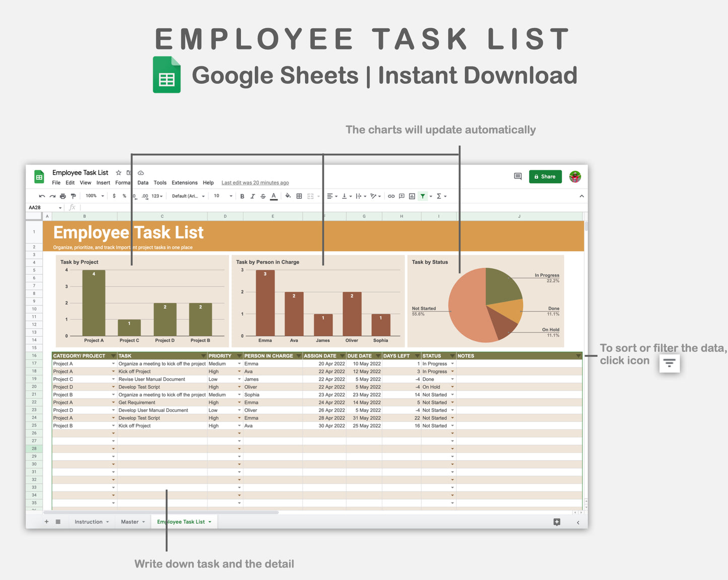
Task: Toggle the Create a filter icon
Action: [x=423, y=196]
